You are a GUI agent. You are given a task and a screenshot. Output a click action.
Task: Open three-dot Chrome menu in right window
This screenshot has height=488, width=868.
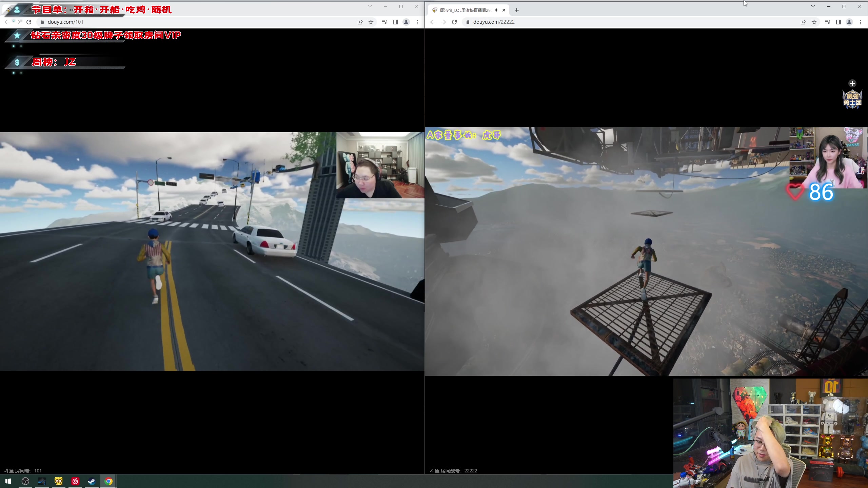pos(860,22)
